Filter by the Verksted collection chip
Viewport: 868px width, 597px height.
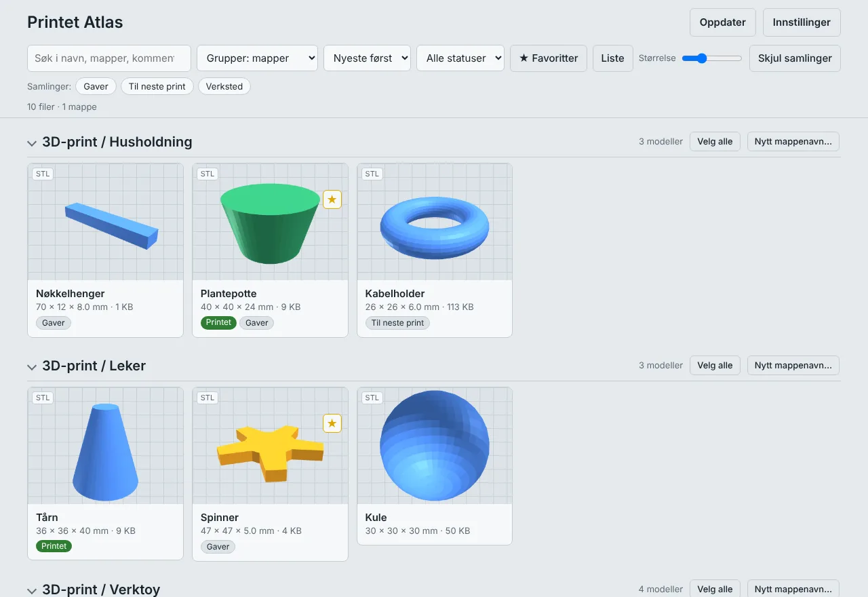pyautogui.click(x=224, y=87)
